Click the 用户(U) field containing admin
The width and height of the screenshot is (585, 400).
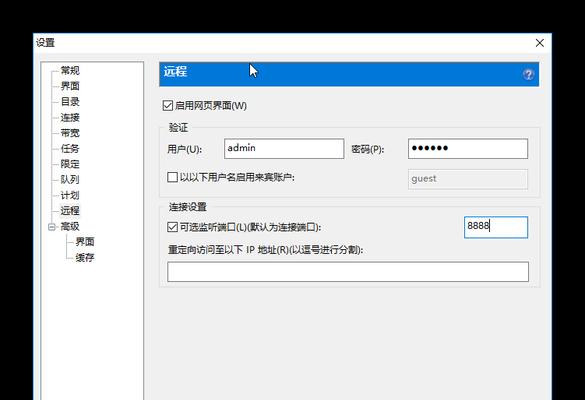[x=284, y=149]
